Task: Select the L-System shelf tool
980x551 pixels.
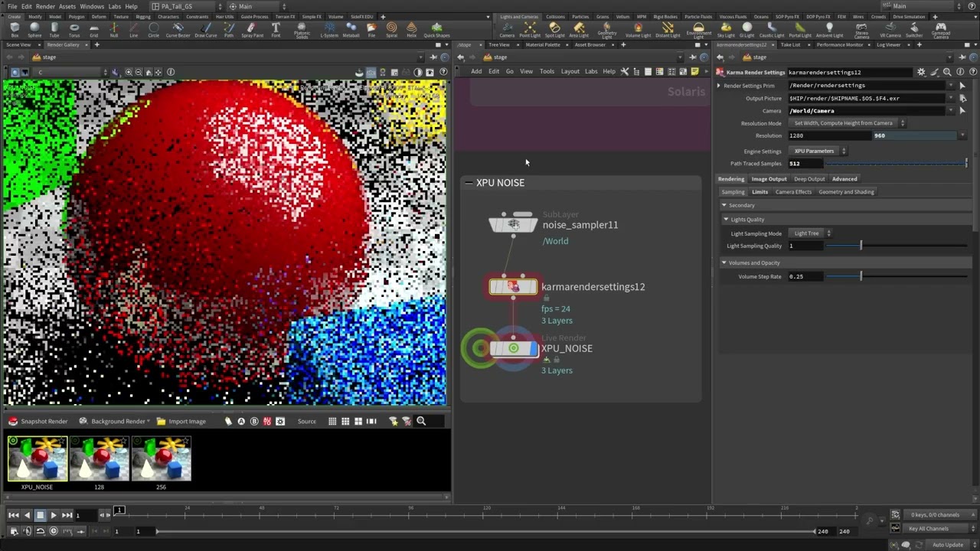Action: 329,30
